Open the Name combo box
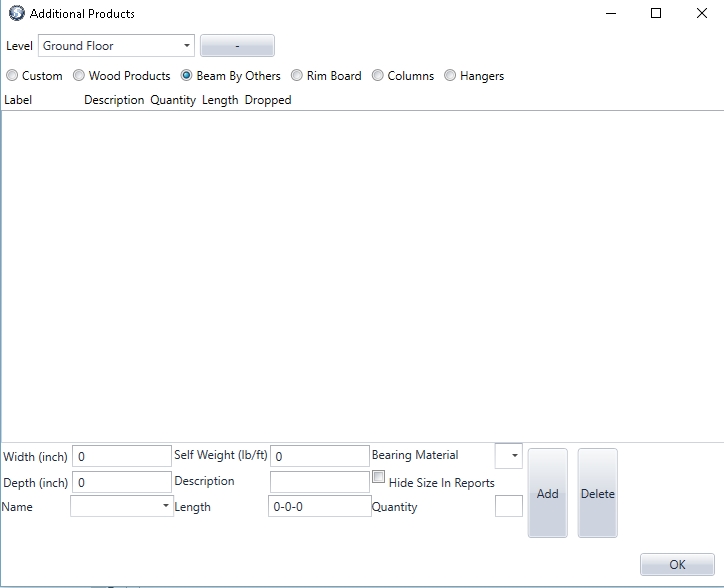This screenshot has height=588, width=724. (x=122, y=507)
